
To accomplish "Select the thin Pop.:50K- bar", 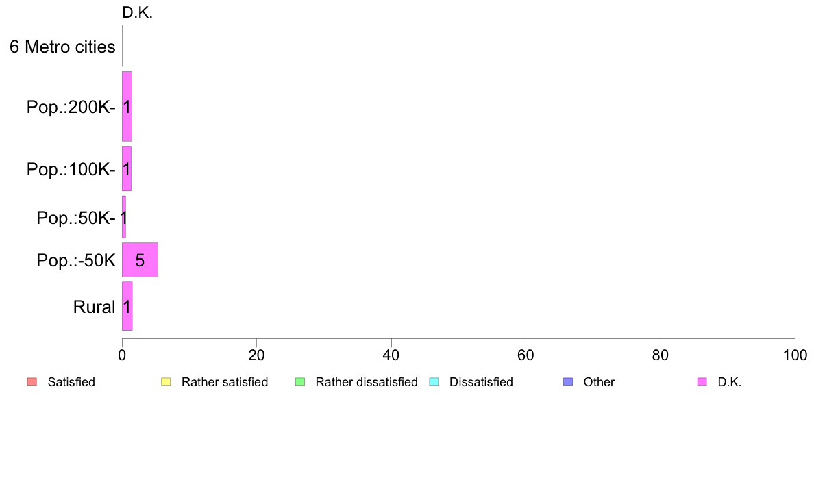I will pos(124,217).
